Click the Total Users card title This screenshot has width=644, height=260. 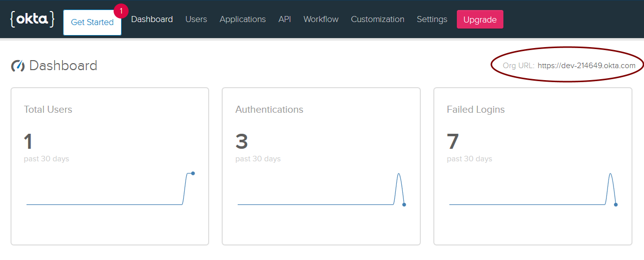48,109
